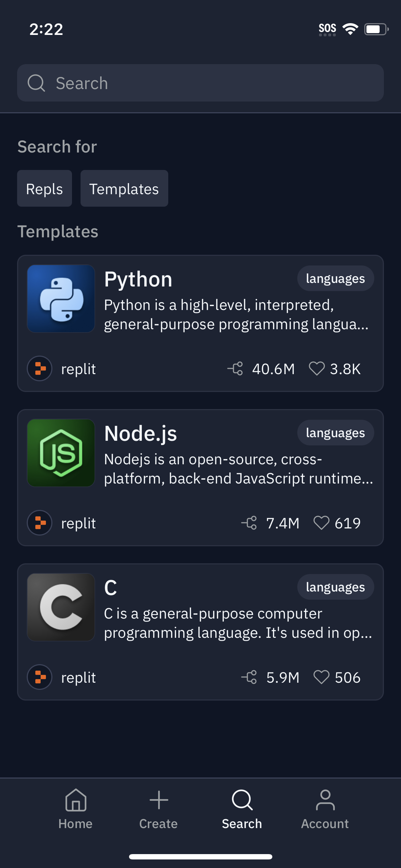401x868 pixels.
Task: Tap the magnifier icon in search bar
Action: click(x=36, y=83)
